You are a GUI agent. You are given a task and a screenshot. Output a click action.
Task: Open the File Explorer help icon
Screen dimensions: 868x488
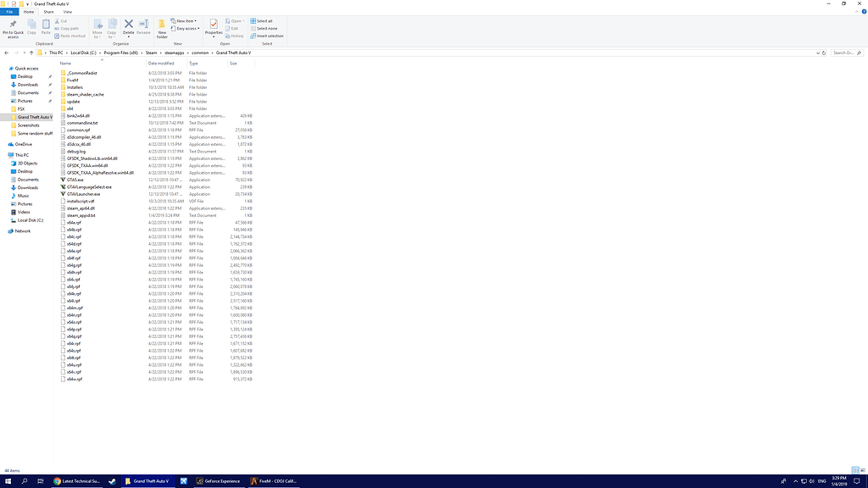864,12
